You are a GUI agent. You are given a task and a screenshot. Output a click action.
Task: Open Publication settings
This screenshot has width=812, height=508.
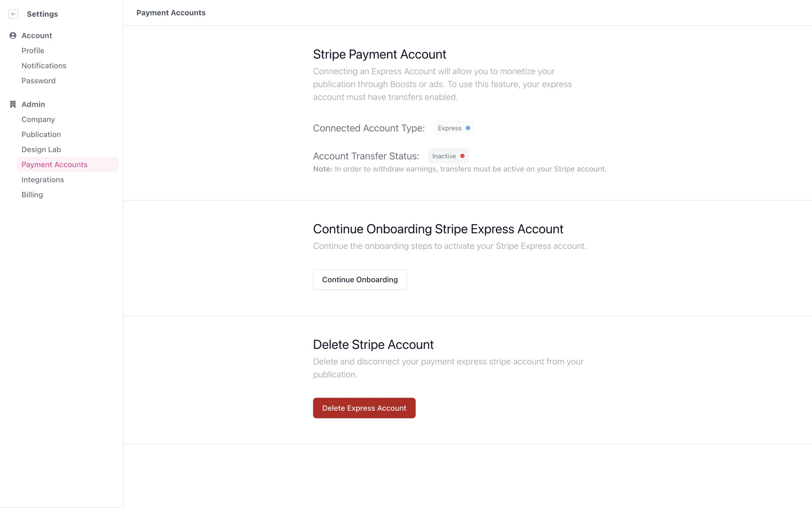tap(41, 135)
